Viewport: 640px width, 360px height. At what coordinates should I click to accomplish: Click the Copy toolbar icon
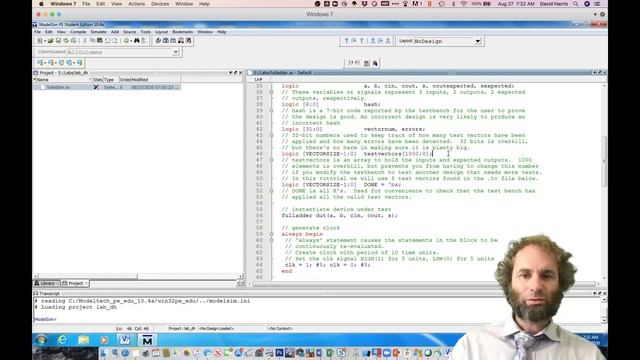tap(92, 41)
